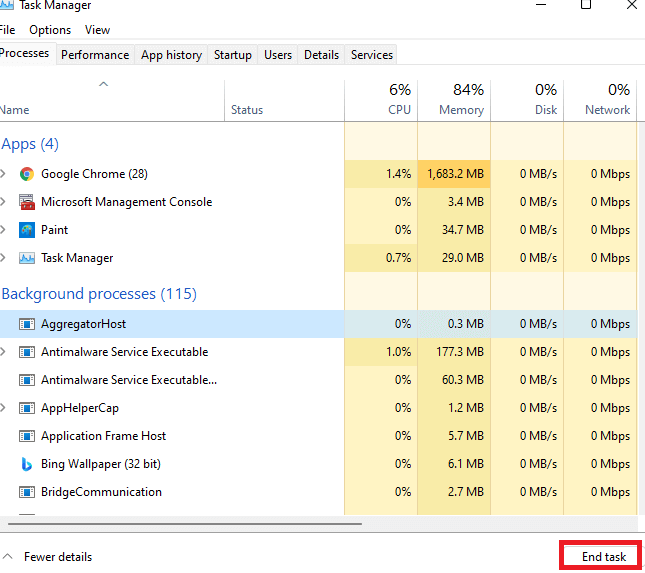Open the Options menu
Viewport: 645px width, 573px height.
pyautogui.click(x=50, y=30)
